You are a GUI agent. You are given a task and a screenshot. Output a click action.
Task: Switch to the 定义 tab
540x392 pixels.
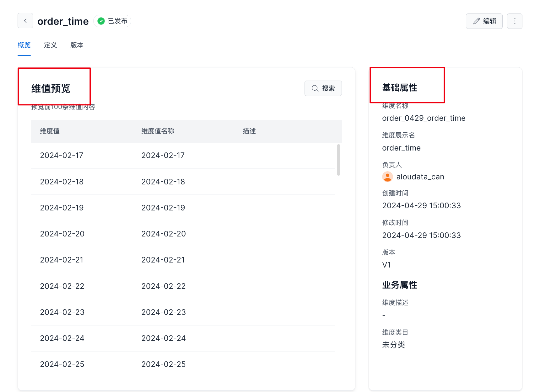pos(50,45)
